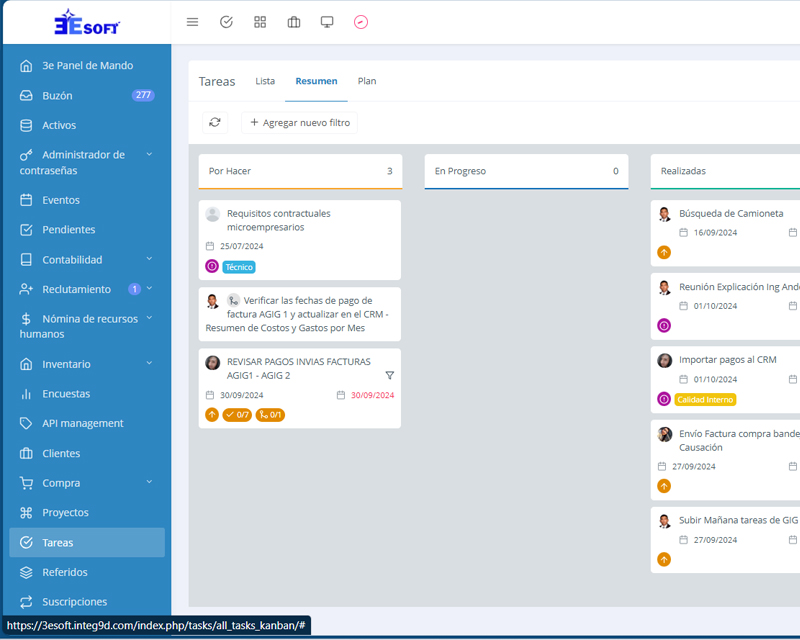Click the Técnico label tag
Image resolution: width=800 pixels, height=640 pixels.
click(239, 267)
